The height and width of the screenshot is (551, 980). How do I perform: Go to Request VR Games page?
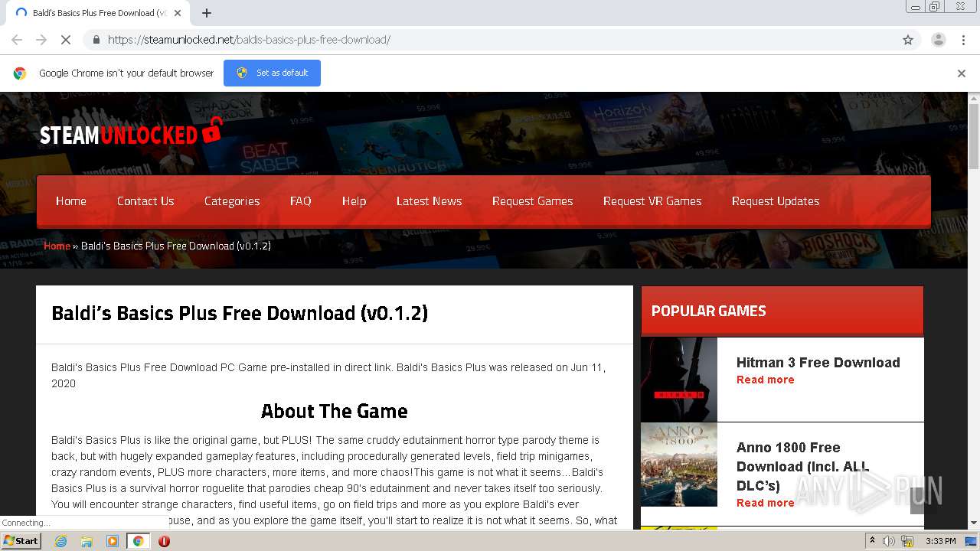click(x=652, y=201)
